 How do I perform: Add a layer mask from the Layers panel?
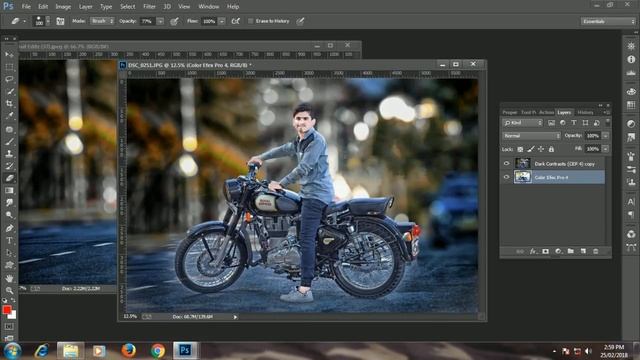(x=545, y=251)
